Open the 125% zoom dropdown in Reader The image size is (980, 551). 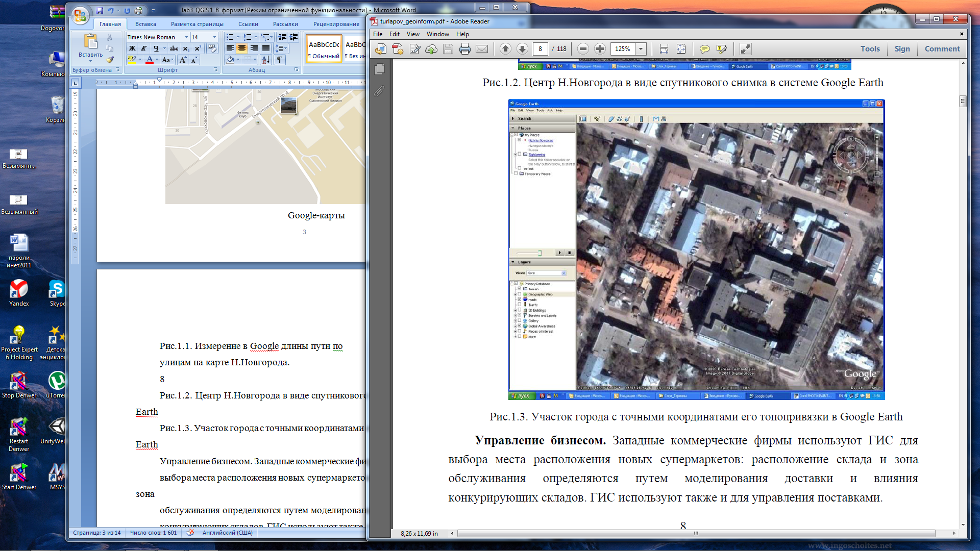tap(641, 49)
